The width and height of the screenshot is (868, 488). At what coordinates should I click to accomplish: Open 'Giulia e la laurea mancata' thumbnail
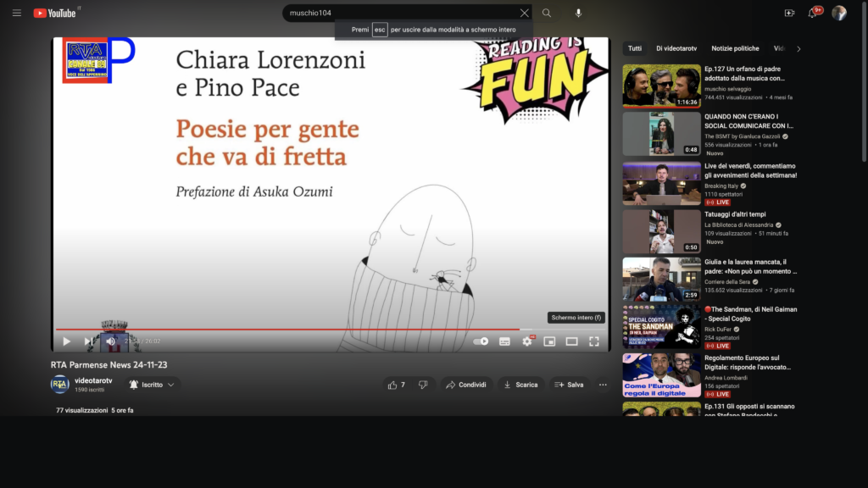(x=661, y=279)
